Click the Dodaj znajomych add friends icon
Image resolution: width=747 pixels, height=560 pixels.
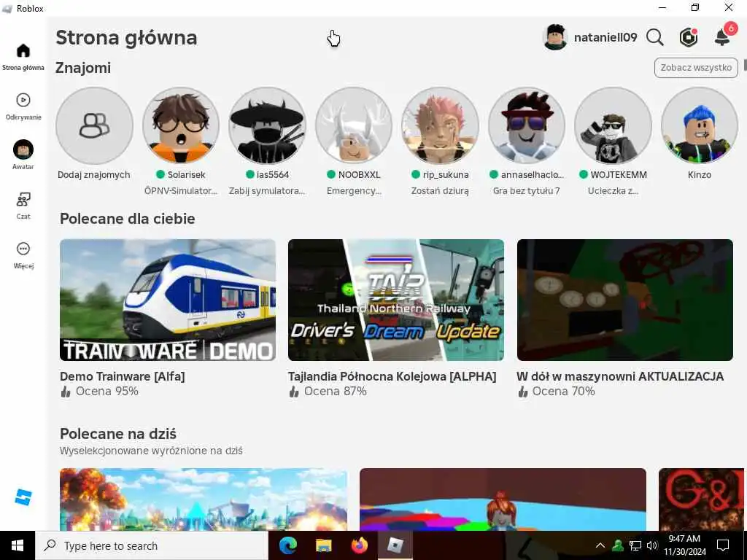click(94, 125)
